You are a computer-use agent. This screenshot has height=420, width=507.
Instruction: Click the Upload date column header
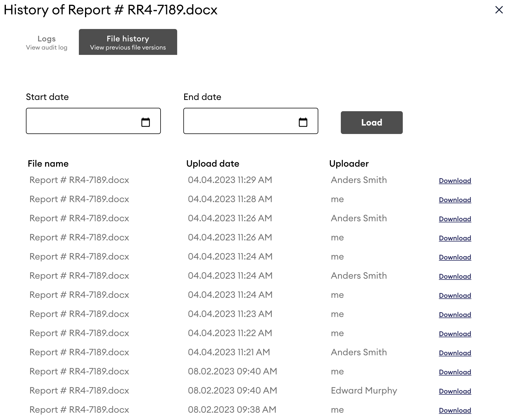click(x=213, y=164)
